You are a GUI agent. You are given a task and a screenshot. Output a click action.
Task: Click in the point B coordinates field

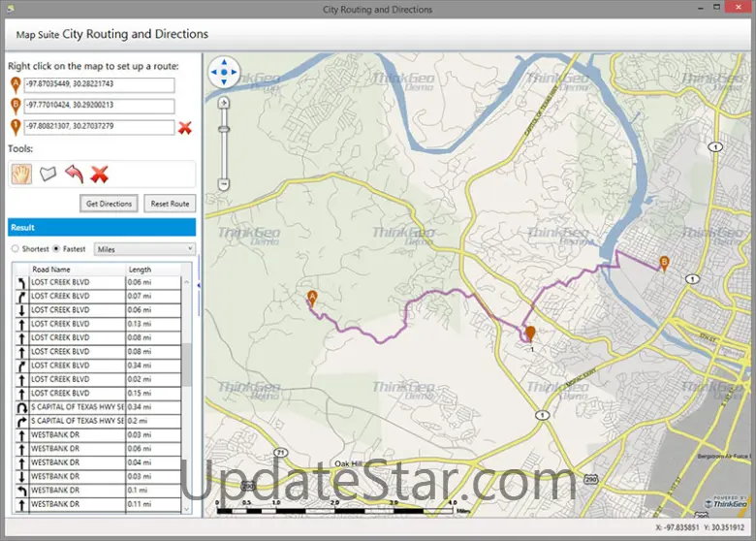[x=99, y=106]
